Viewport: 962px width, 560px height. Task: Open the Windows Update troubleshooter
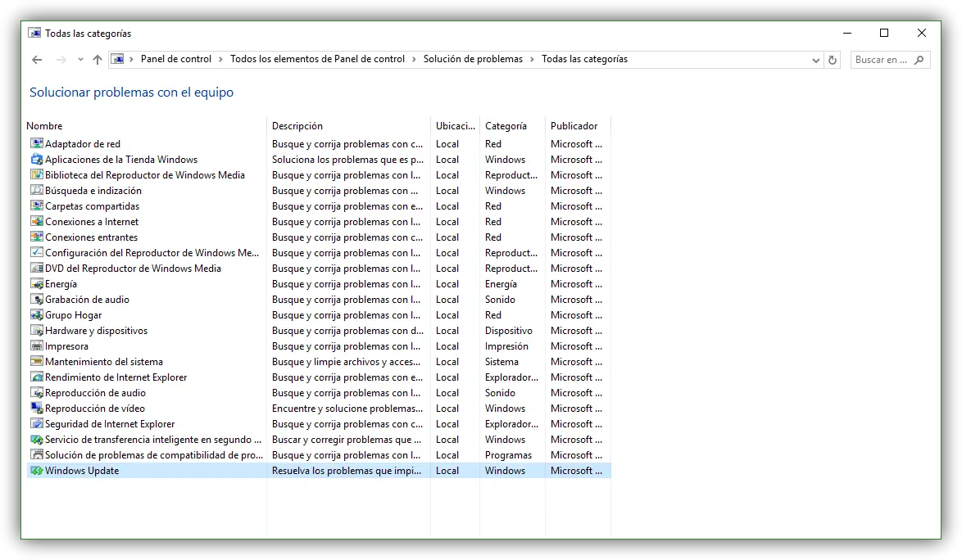[x=82, y=471]
